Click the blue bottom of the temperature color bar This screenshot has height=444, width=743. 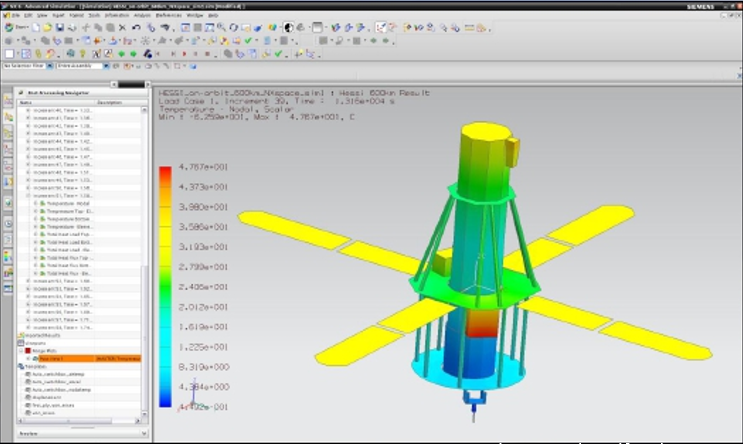pyautogui.click(x=165, y=399)
